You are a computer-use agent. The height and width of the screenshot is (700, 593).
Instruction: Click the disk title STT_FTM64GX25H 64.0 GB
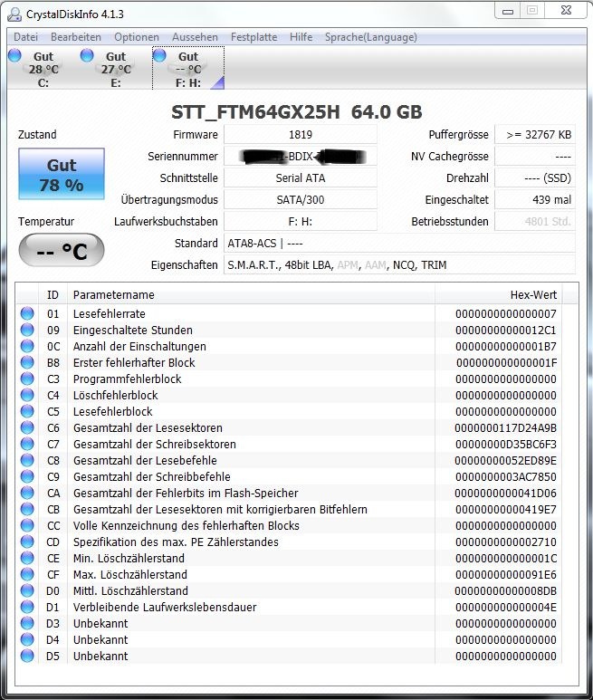pyautogui.click(x=297, y=112)
